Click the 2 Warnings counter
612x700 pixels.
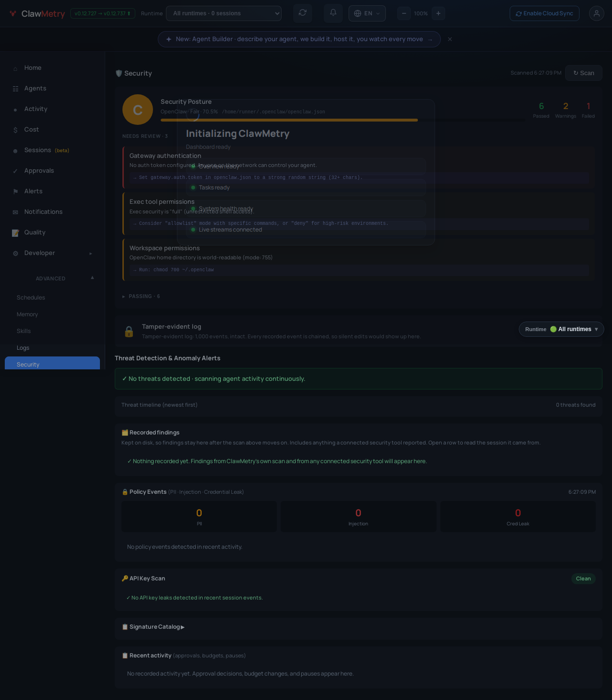(x=566, y=110)
